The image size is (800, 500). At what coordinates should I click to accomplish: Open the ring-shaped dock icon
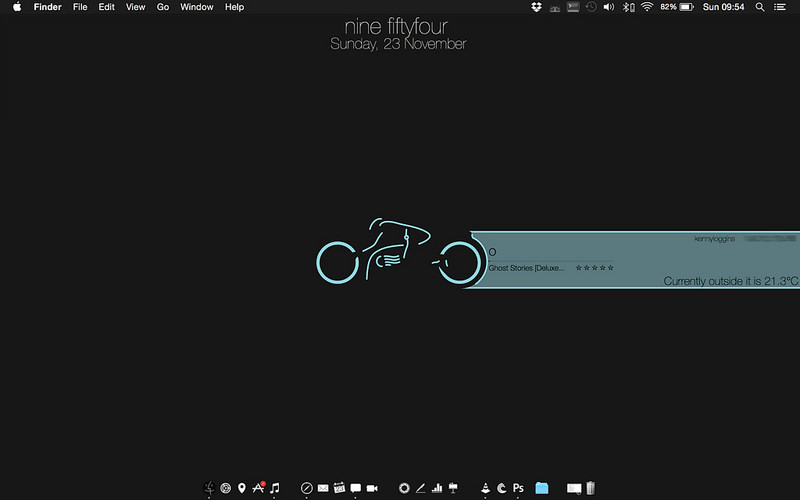click(404, 488)
